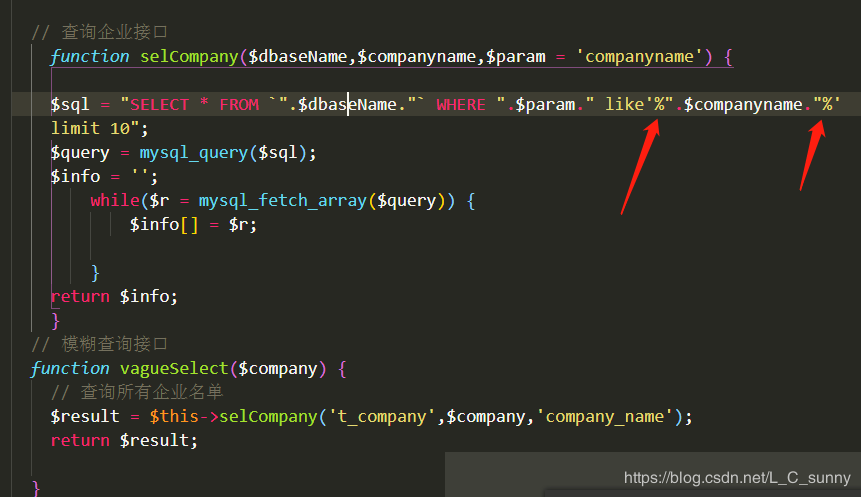Screen dimensions: 861x497
Task: Click mysql_query function call
Action: (193, 153)
